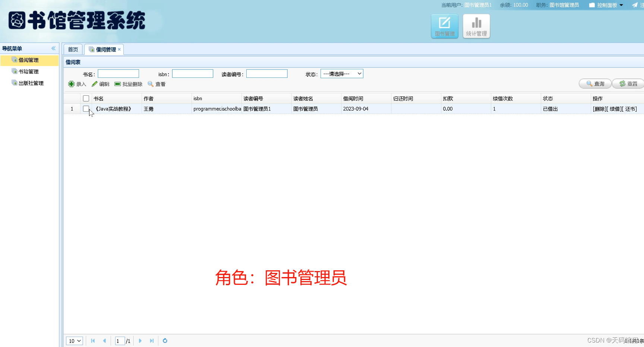Click the refresh table icon

165,341
